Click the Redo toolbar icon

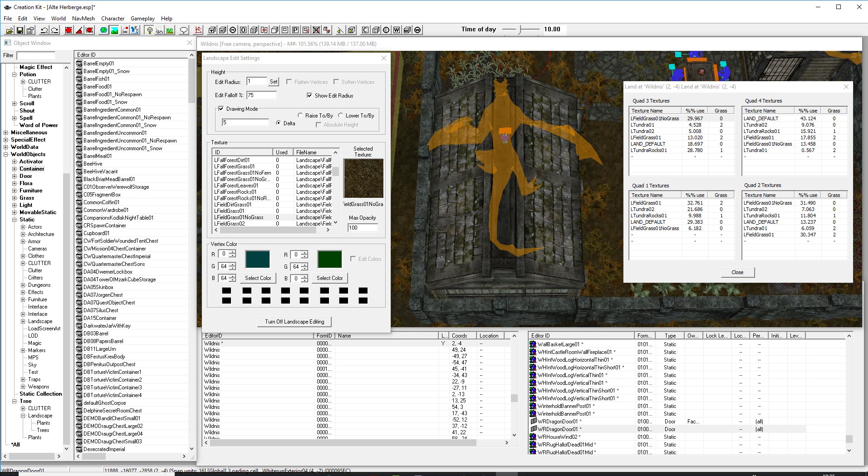[54, 30]
